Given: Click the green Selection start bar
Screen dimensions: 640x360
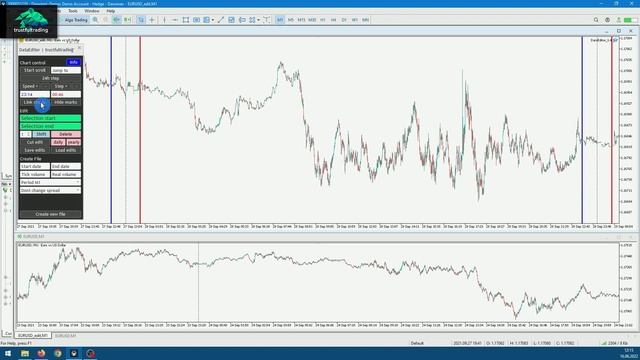Looking at the screenshot, I should (x=51, y=118).
